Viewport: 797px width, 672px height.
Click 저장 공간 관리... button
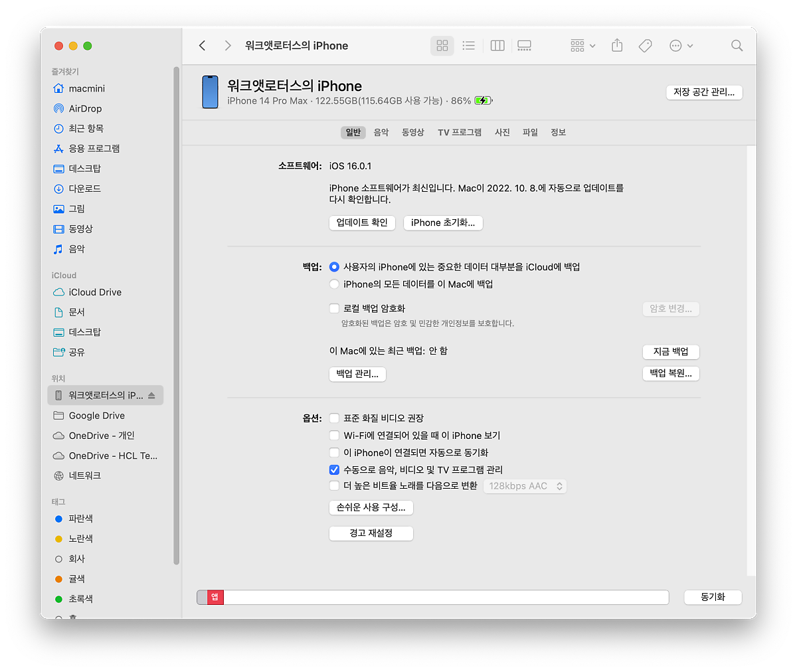coord(704,92)
